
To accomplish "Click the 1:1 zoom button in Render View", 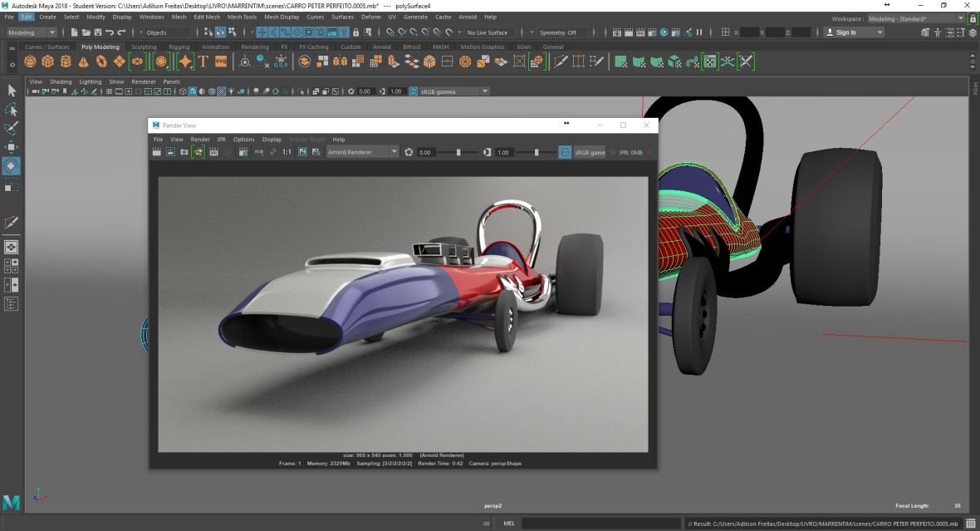I will pos(286,152).
